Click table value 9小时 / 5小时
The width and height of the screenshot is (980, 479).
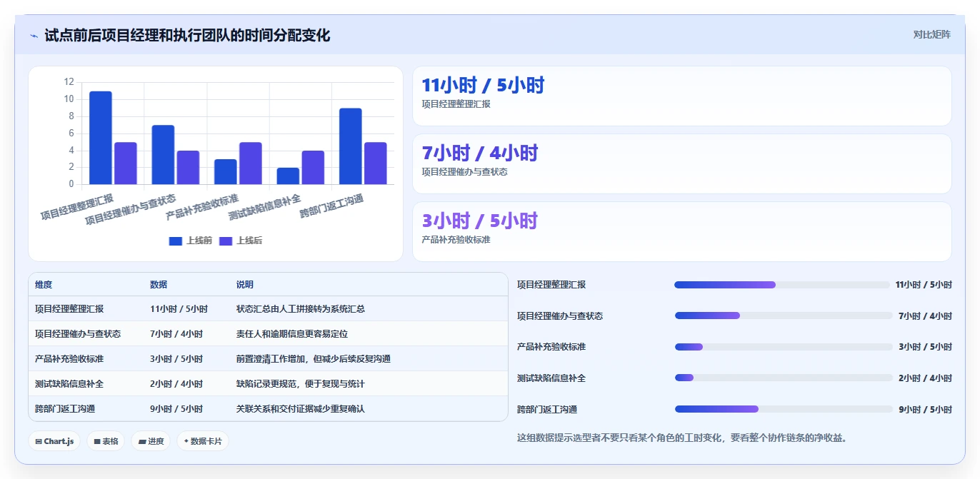[176, 409]
